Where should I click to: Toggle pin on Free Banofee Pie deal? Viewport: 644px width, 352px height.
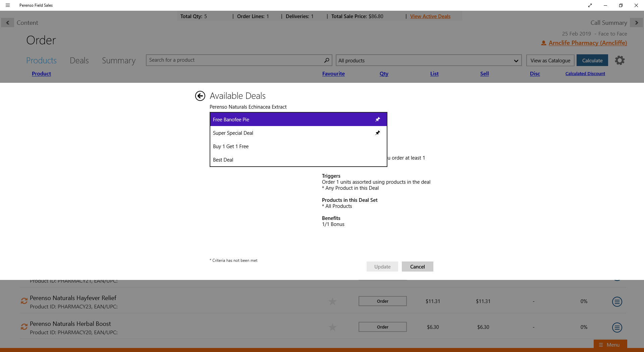click(378, 119)
